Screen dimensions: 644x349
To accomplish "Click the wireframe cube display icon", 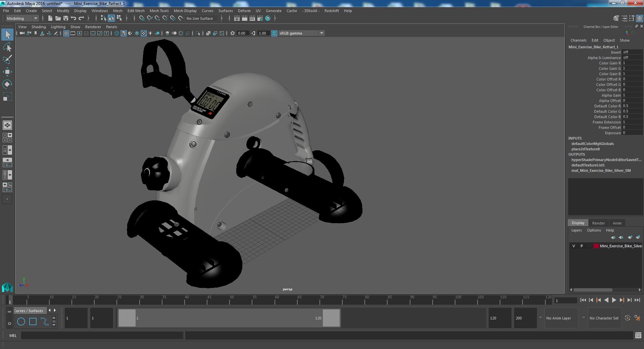I will (x=117, y=33).
